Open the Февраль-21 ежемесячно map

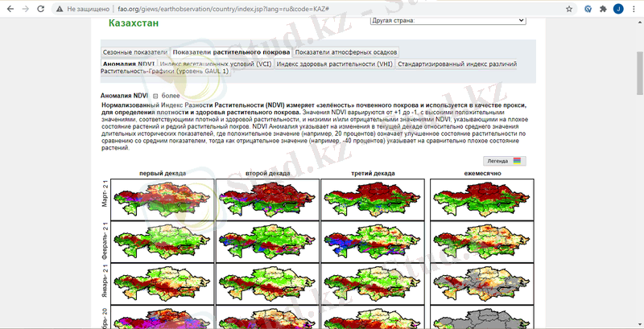pos(481,241)
